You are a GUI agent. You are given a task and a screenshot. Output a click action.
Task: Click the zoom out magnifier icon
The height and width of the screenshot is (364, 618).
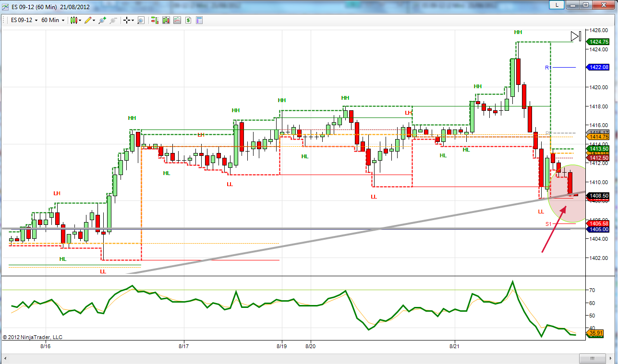tap(113, 20)
